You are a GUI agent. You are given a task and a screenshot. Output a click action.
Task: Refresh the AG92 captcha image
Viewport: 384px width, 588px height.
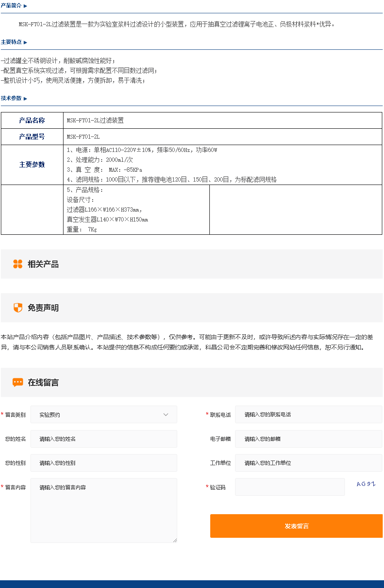[366, 484]
